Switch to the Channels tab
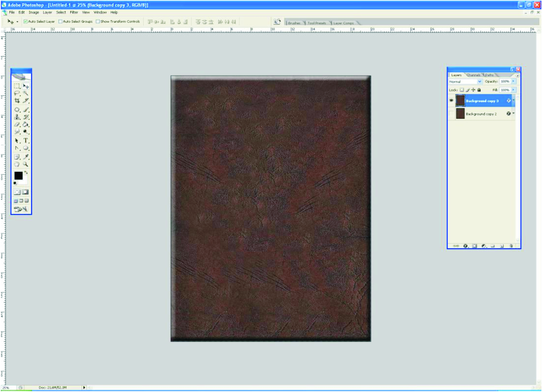 point(473,75)
